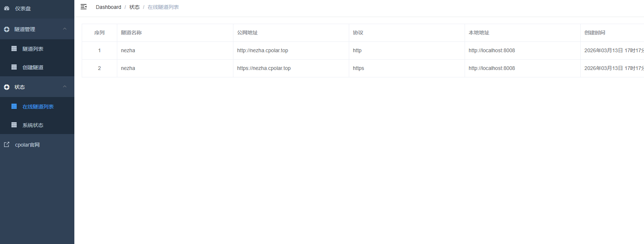The width and height of the screenshot is (644, 244).
Task: Click the 隧道名称 column header
Action: [131, 33]
